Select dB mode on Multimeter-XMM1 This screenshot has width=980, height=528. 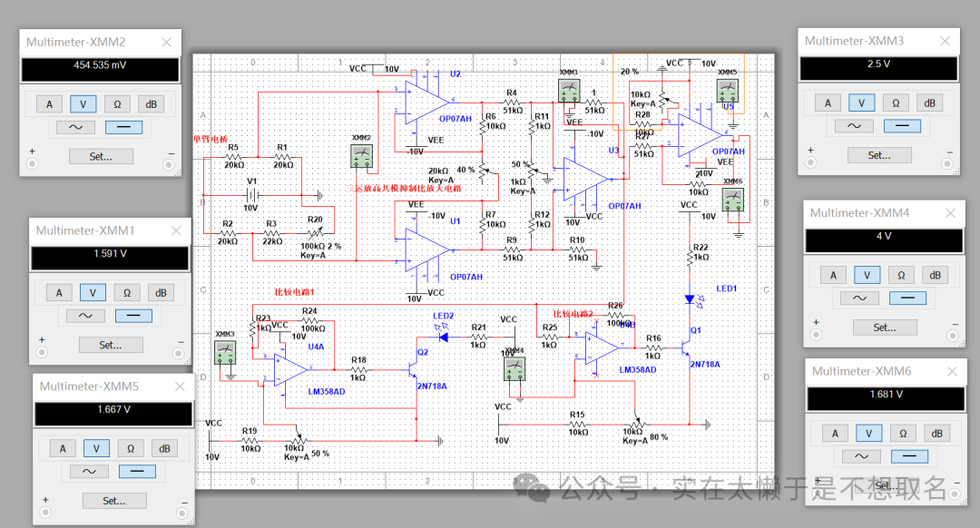tap(161, 292)
